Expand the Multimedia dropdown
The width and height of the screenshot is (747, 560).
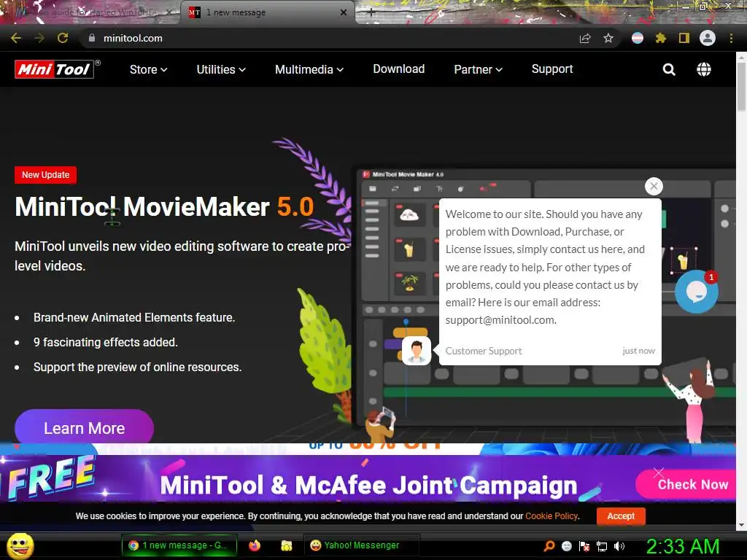pyautogui.click(x=309, y=69)
